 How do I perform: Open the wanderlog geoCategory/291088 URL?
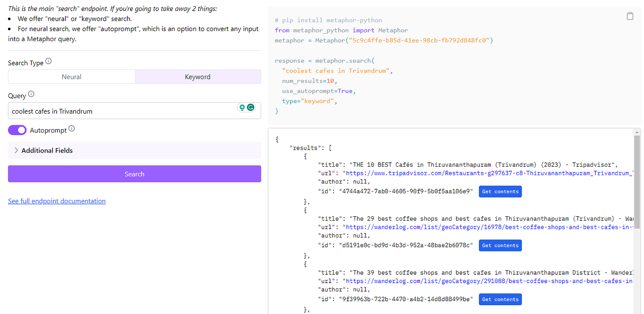[489, 281]
